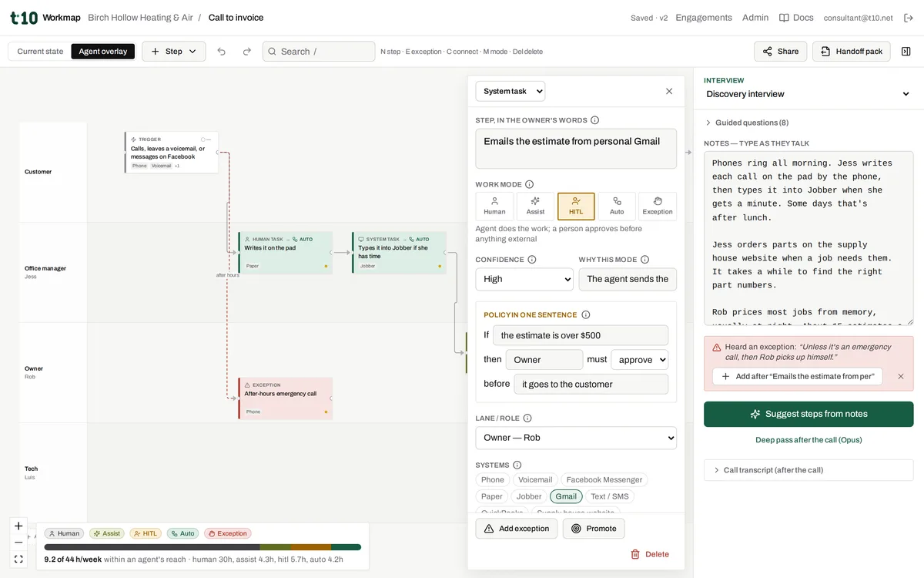Open the System task type dropdown
Image resolution: width=924 pixels, height=578 pixels.
510,91
